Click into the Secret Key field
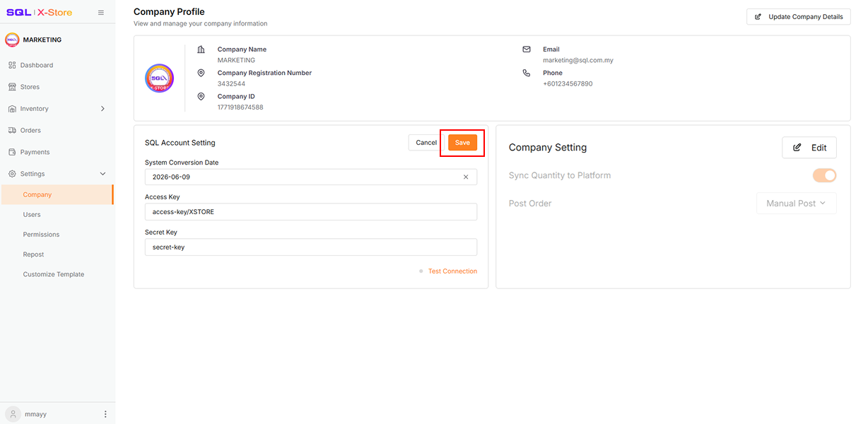The width and height of the screenshot is (868, 424). [311, 247]
